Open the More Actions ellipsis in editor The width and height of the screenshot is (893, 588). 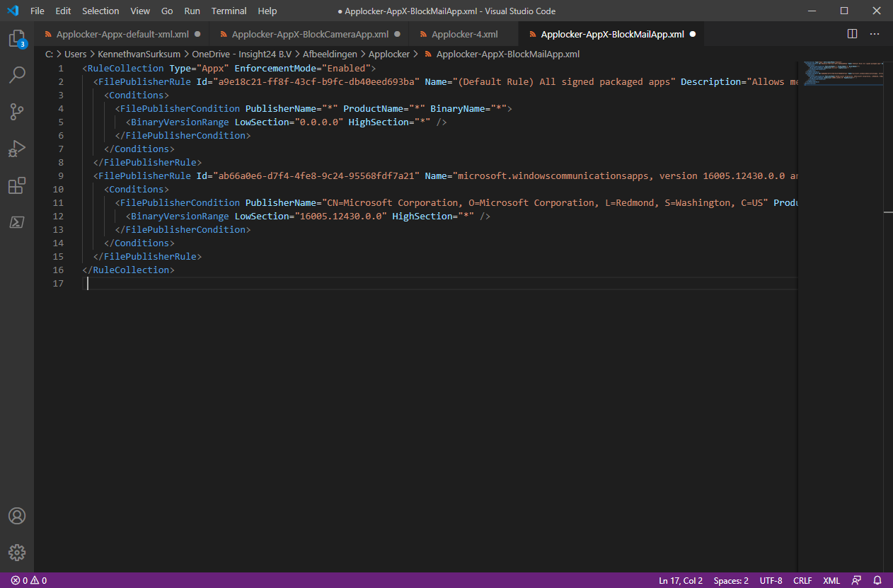click(875, 34)
